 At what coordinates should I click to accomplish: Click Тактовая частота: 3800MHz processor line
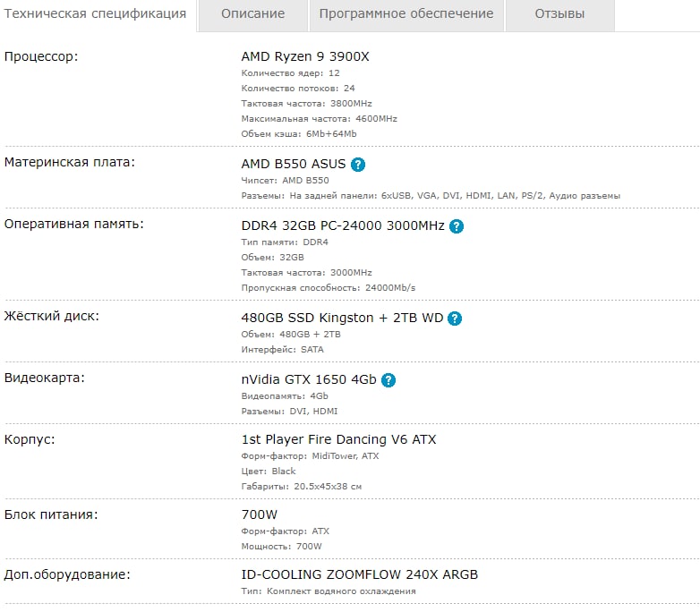[x=306, y=104]
